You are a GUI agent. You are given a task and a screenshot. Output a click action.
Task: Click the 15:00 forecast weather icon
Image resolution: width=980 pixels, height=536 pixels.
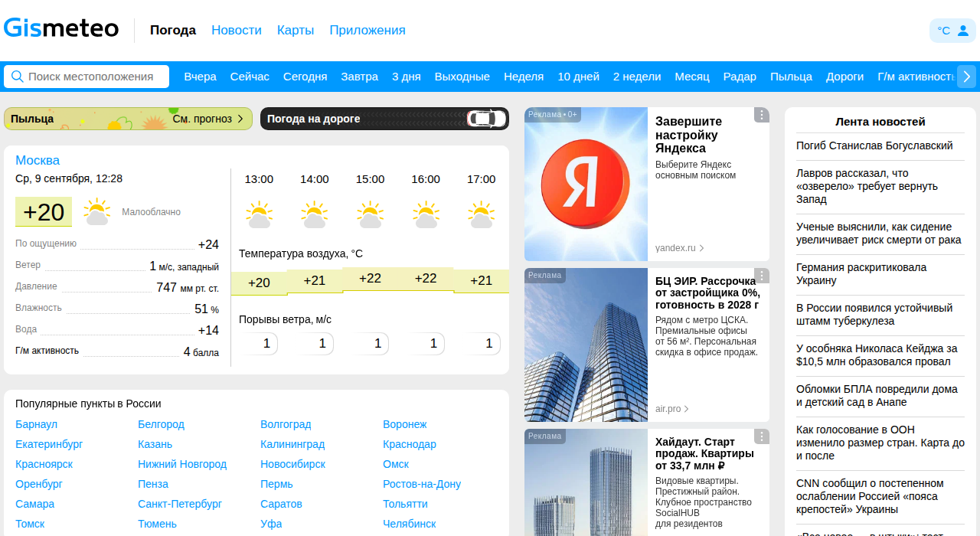370,215
